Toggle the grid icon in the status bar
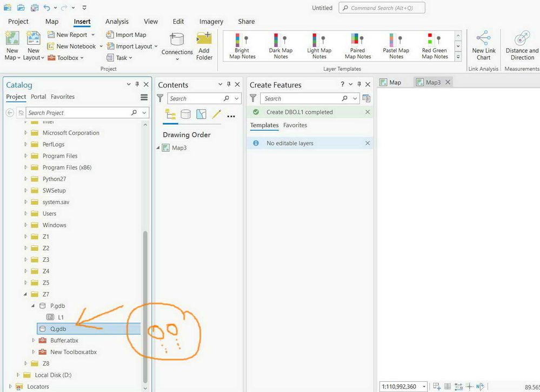The width and height of the screenshot is (540, 392). (x=448, y=386)
